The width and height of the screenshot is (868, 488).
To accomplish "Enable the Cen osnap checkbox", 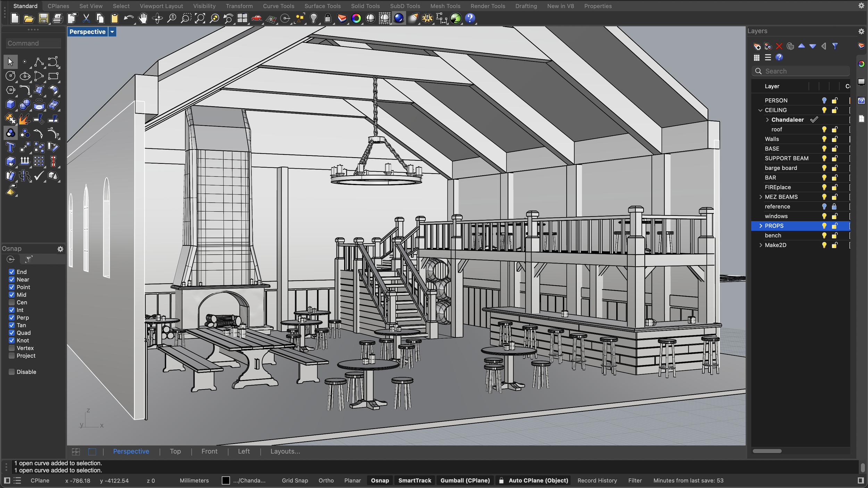I will tap(12, 302).
